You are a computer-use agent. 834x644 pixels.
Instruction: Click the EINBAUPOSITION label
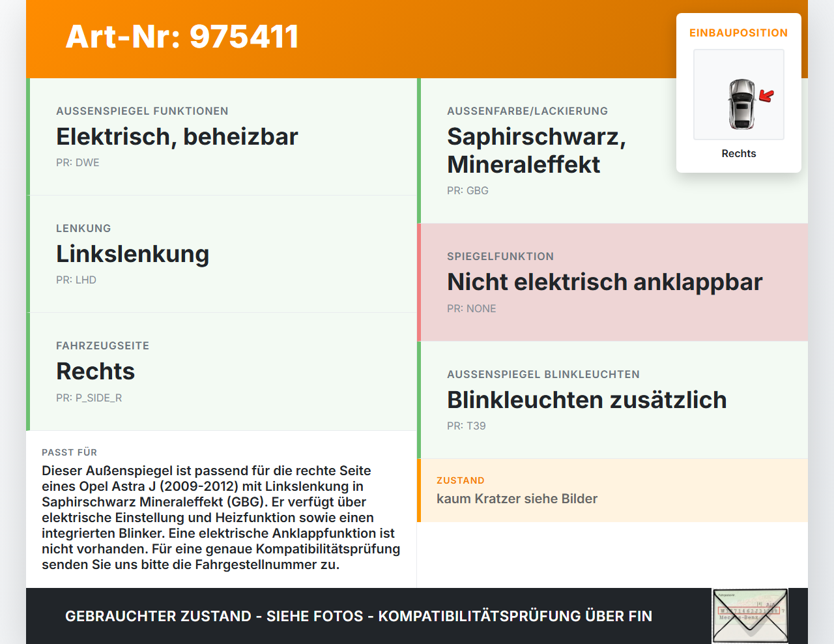point(739,33)
